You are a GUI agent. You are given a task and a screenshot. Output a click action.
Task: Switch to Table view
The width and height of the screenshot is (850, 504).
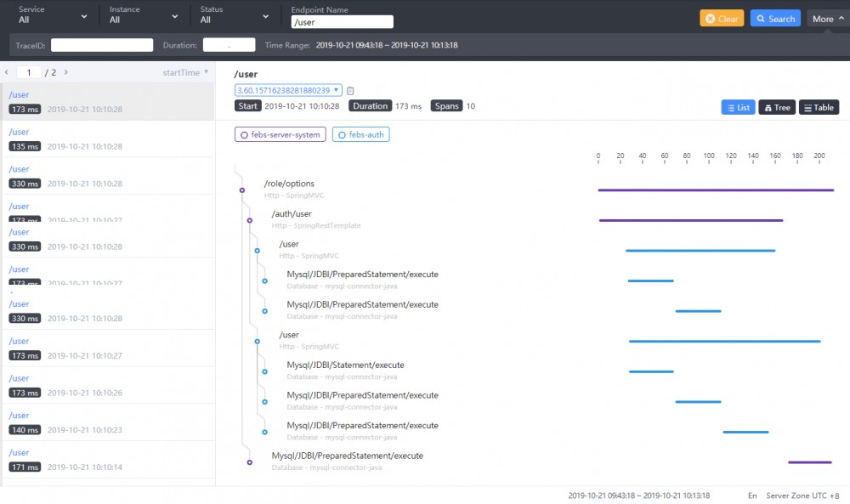point(819,108)
